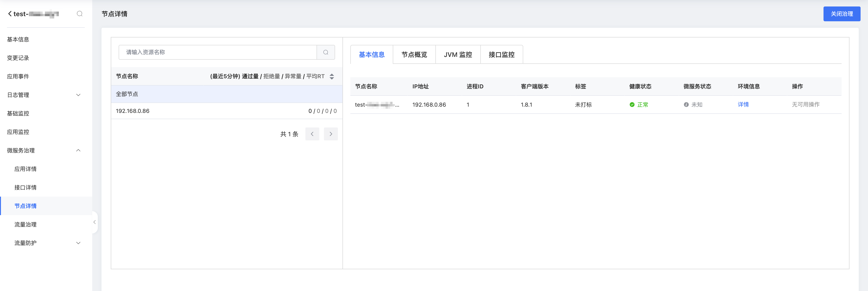Open the 详情 environment info link
868x291 pixels.
743,105
